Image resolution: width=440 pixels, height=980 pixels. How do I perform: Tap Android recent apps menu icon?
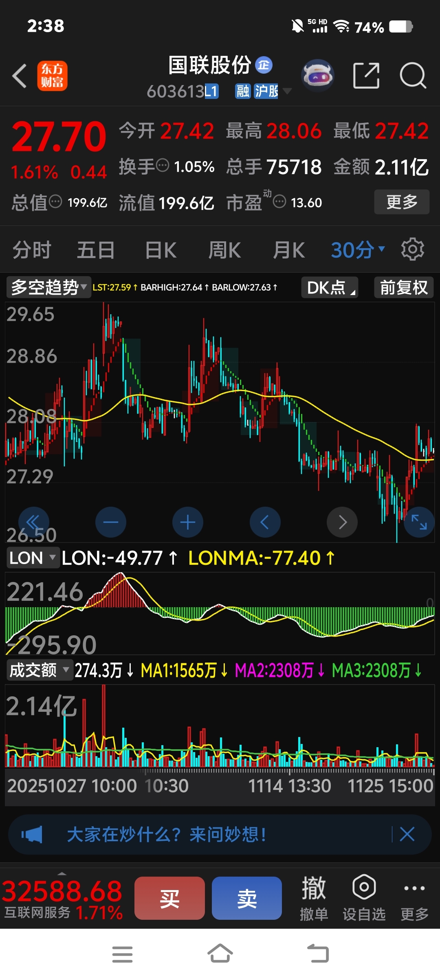click(122, 954)
